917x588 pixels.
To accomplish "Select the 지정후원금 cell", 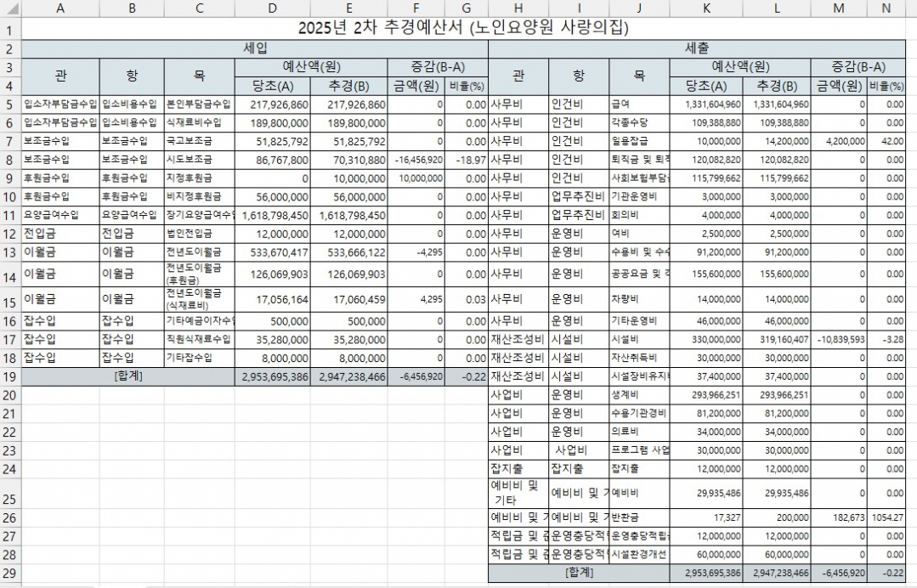I will [x=200, y=178].
